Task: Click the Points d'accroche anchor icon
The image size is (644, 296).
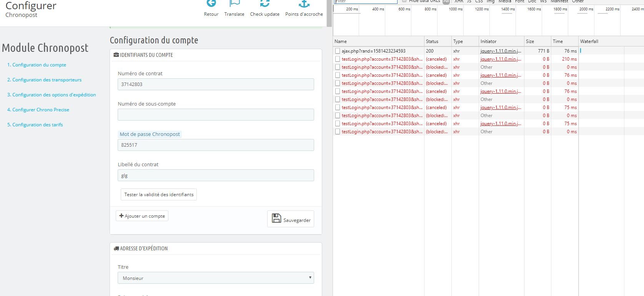Action: click(x=304, y=3)
